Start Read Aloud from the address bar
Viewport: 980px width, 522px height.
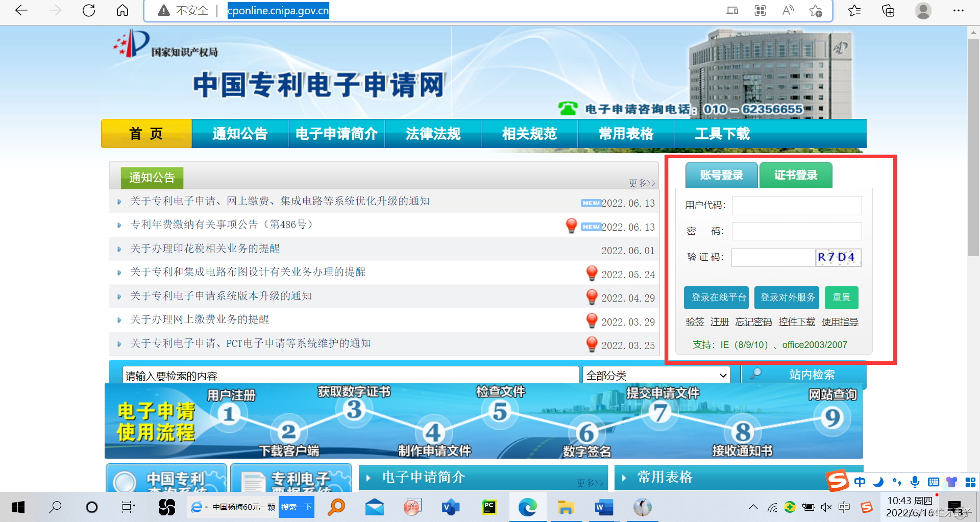(788, 10)
